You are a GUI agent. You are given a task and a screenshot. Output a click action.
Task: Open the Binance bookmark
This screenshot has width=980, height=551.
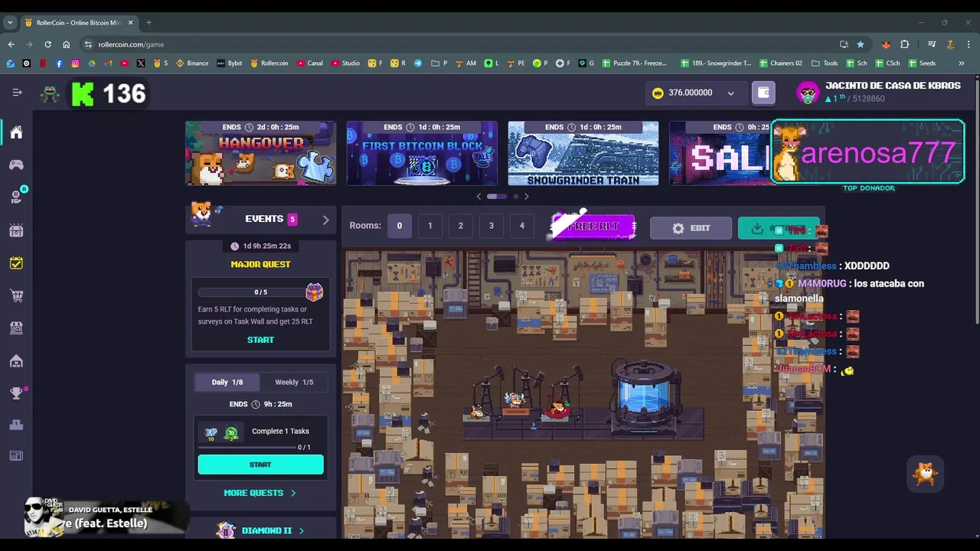[192, 63]
